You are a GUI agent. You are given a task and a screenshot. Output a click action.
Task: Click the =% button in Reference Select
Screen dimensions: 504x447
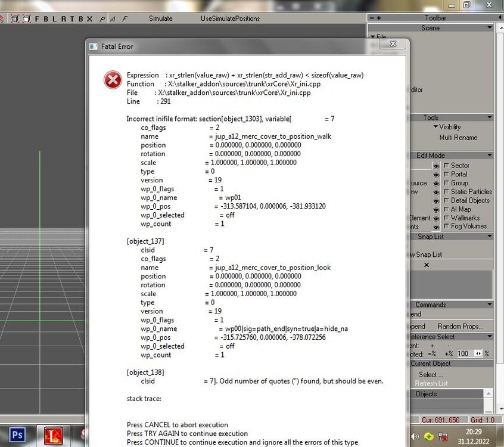[432, 354]
